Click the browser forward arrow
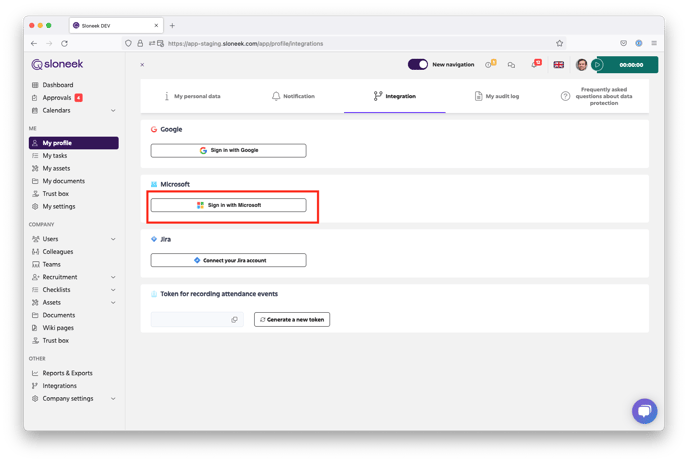The image size is (688, 462). [49, 43]
